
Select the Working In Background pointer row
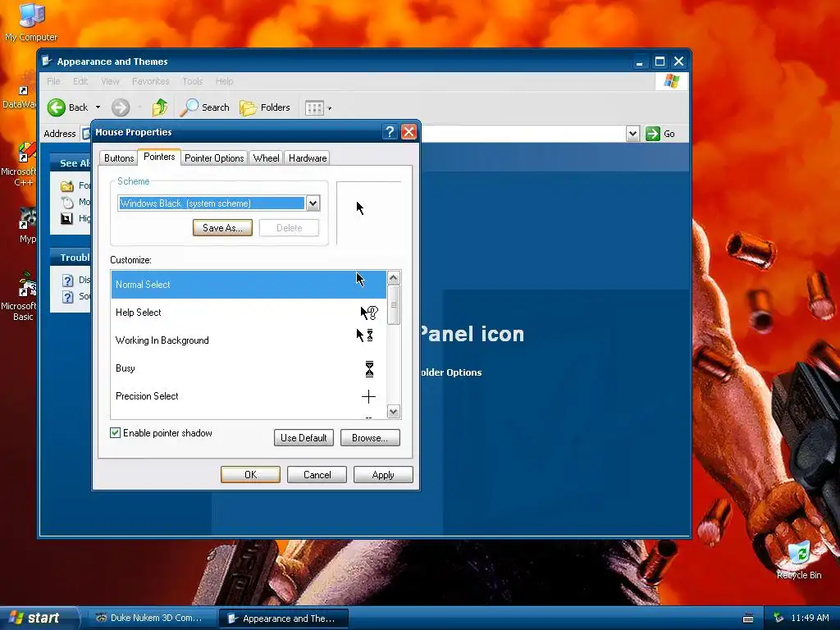249,340
